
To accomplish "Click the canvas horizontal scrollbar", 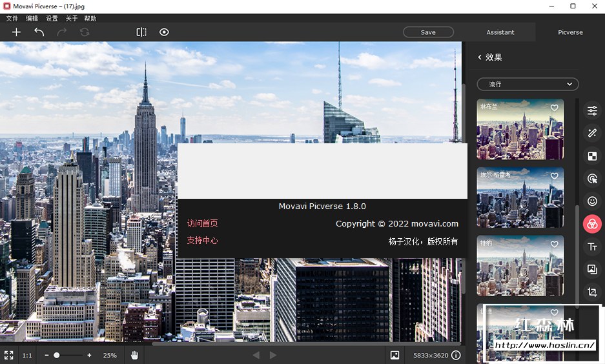I will 307,343.
